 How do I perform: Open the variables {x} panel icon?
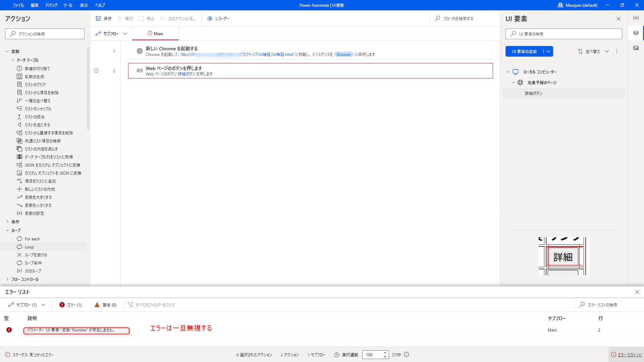coord(636,18)
